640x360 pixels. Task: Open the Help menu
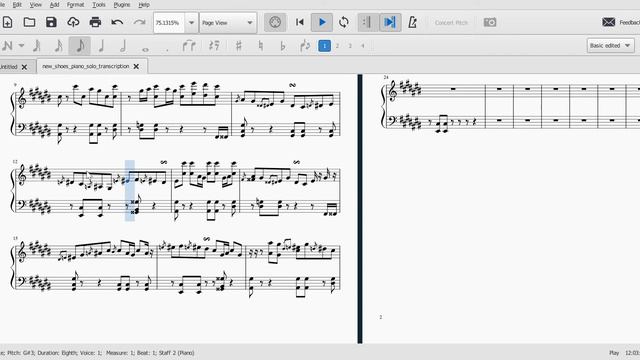click(144, 5)
